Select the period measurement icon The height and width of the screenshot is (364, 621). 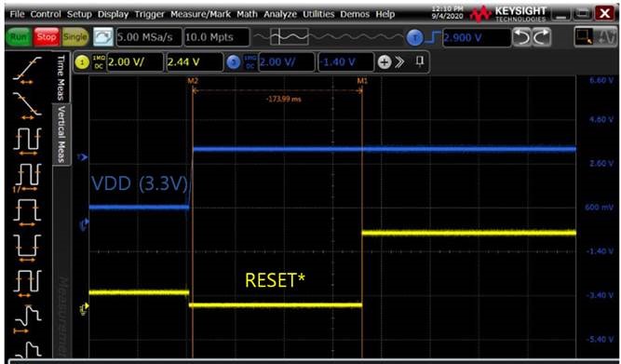27,142
